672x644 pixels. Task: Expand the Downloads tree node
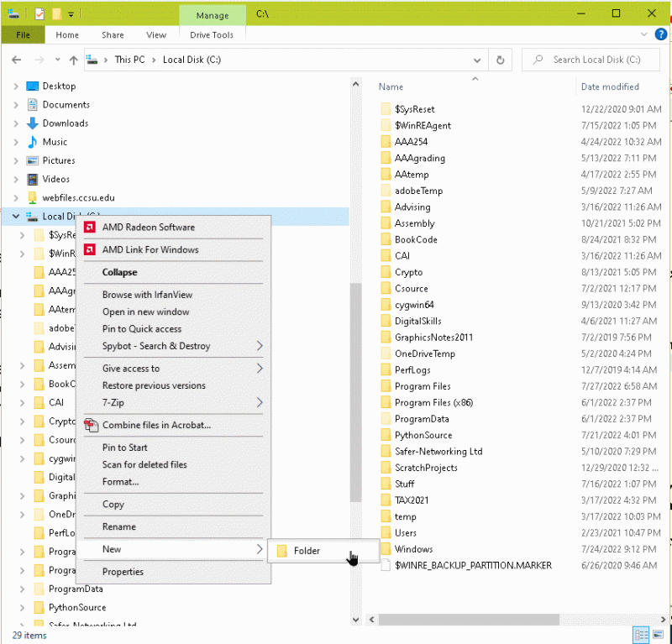click(x=16, y=123)
